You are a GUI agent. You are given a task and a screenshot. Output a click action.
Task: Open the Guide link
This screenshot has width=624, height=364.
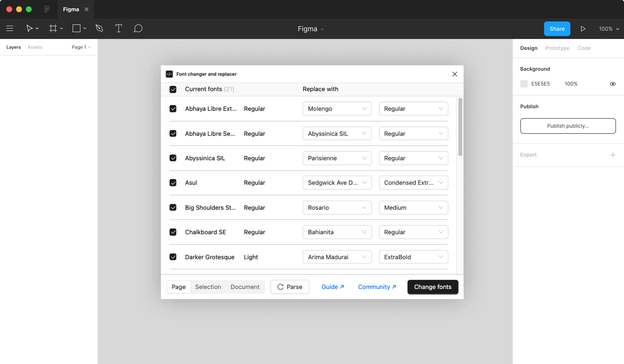point(332,287)
